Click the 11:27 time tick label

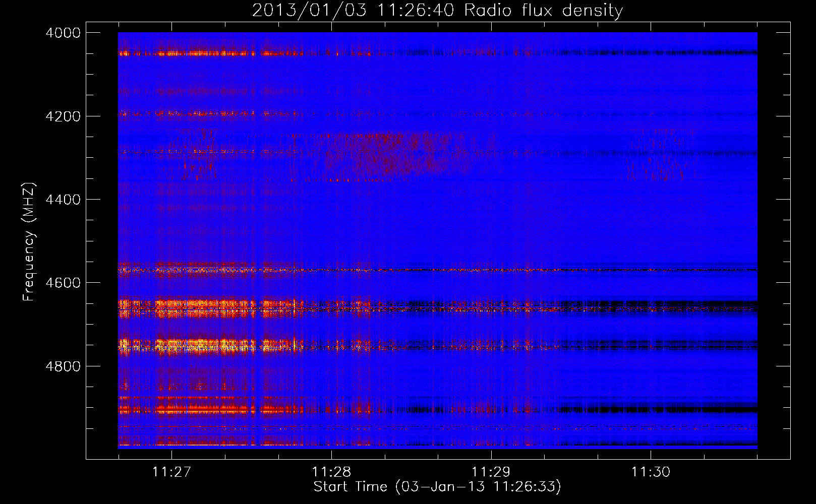[171, 472]
